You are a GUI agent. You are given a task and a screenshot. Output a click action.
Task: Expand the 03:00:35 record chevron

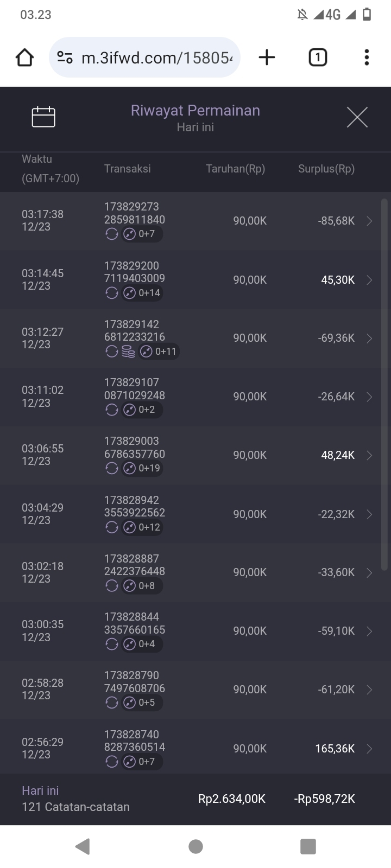click(369, 631)
